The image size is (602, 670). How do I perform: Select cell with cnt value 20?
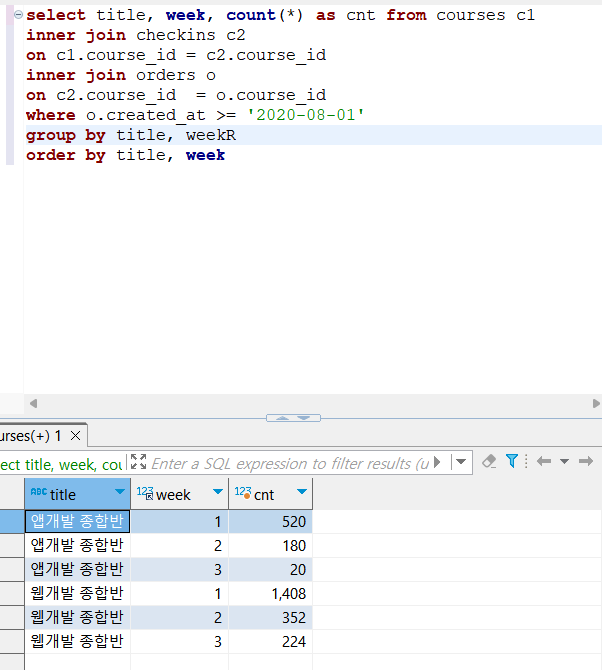pyautogui.click(x=270, y=570)
